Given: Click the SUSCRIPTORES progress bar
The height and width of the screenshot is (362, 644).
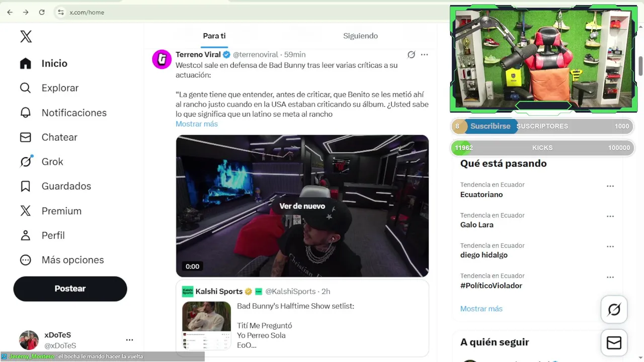Looking at the screenshot, I should 542,126.
